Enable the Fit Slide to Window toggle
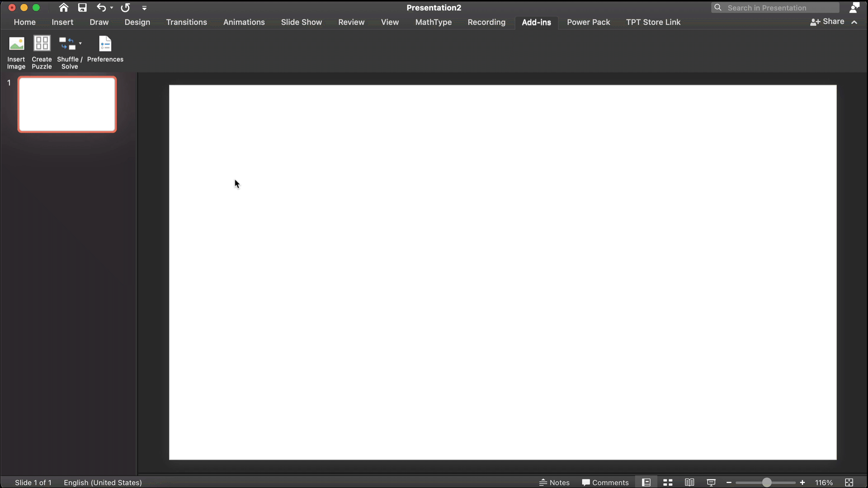Image resolution: width=868 pixels, height=488 pixels. click(849, 482)
